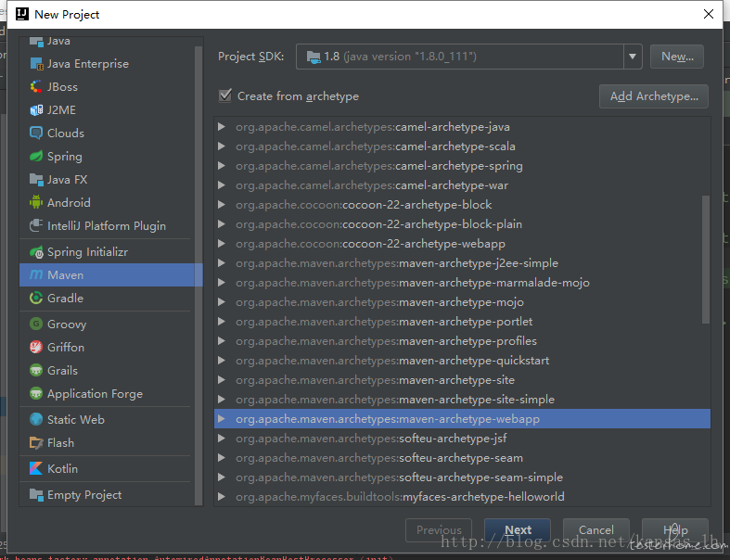Select cocoon-22-archetype-webapp row
This screenshot has width=730, height=560.
[462, 244]
